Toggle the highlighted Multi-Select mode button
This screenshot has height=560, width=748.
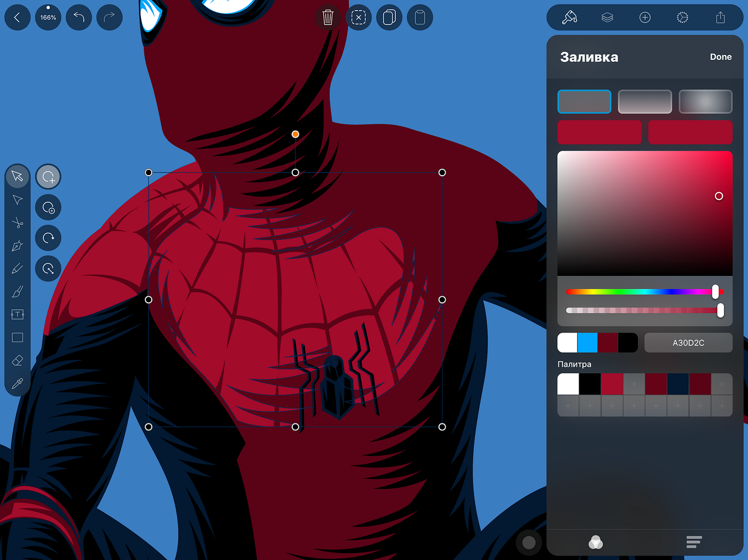(x=48, y=177)
